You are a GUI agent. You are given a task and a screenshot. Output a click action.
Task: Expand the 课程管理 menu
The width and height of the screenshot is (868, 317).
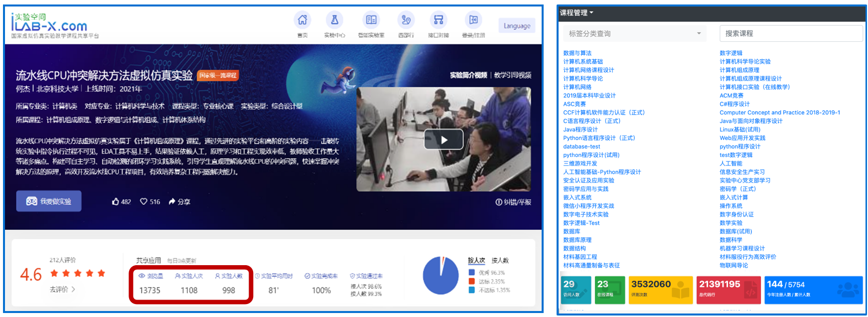[x=576, y=13]
